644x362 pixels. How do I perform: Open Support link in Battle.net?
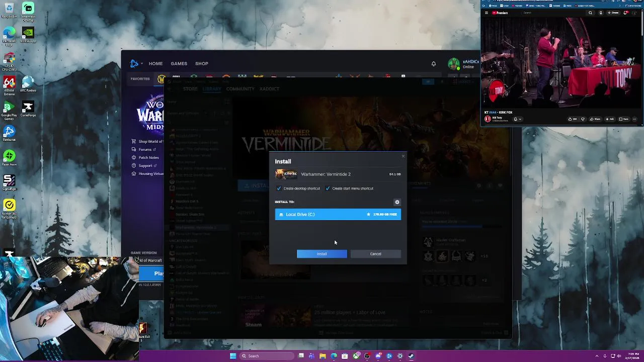pos(145,165)
